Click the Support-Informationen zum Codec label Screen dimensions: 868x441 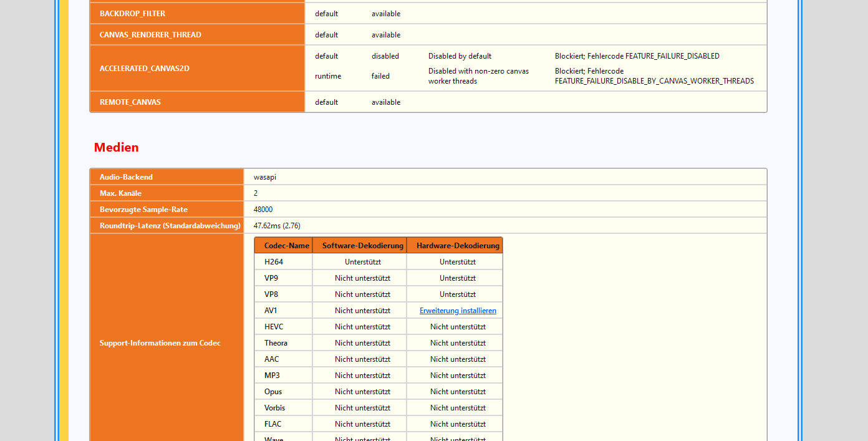[160, 343]
